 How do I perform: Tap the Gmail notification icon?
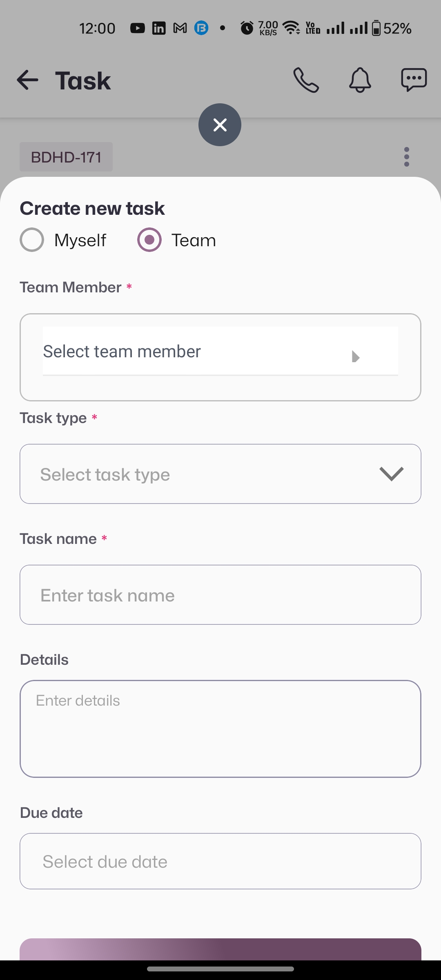coord(180,28)
